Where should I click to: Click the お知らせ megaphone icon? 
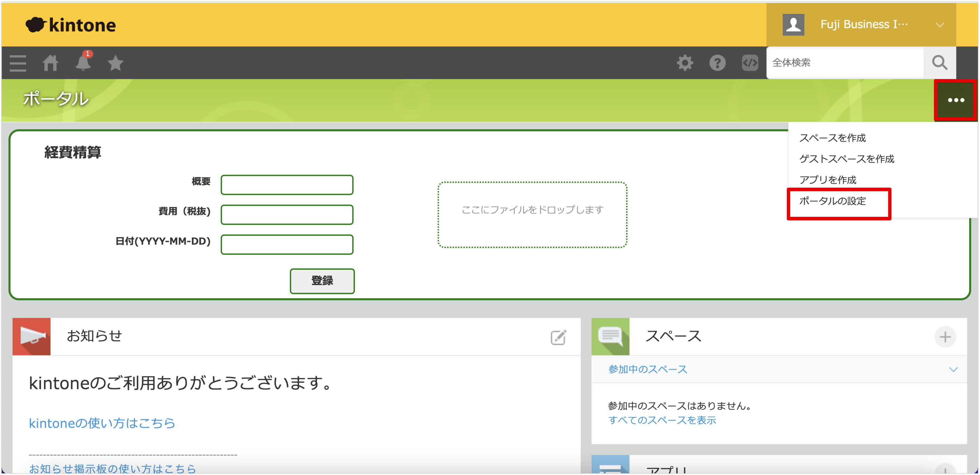(x=32, y=336)
